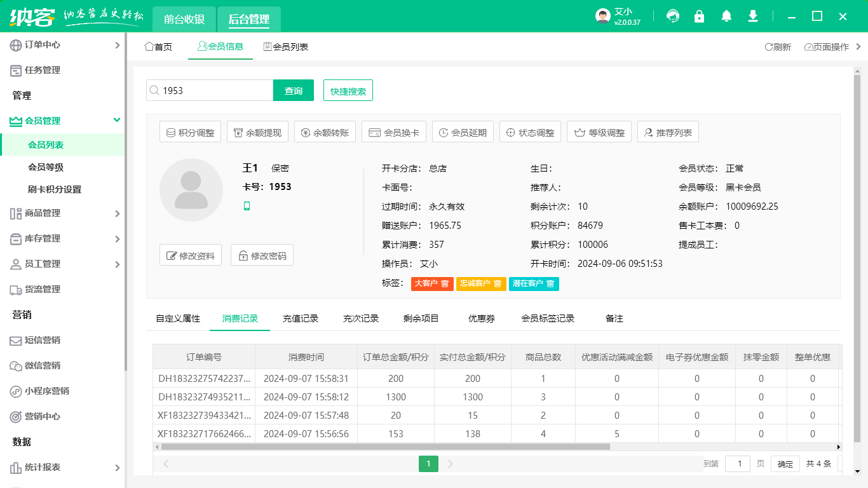Open the 积分调整 dialog
This screenshot has height=488, width=868.
(190, 132)
